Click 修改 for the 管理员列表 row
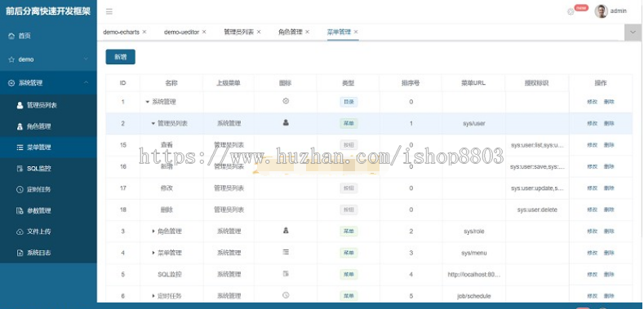This screenshot has height=309, width=644. (593, 123)
